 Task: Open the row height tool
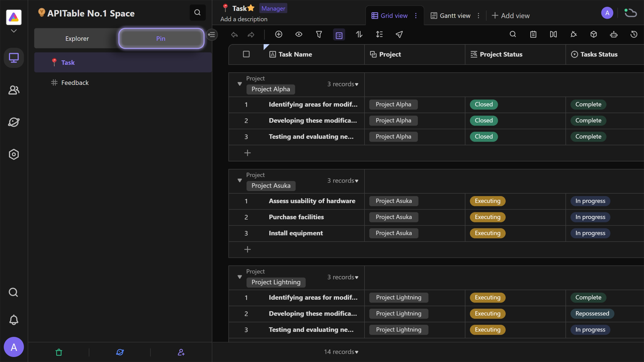(379, 34)
